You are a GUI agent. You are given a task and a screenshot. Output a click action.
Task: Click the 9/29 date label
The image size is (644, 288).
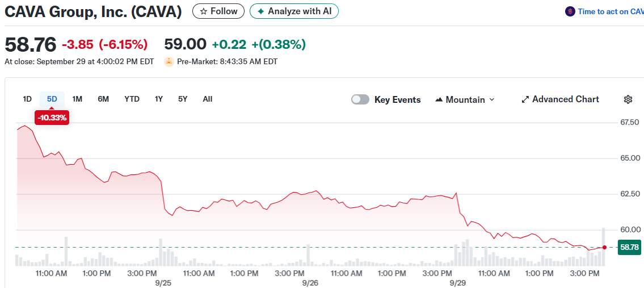[457, 283]
